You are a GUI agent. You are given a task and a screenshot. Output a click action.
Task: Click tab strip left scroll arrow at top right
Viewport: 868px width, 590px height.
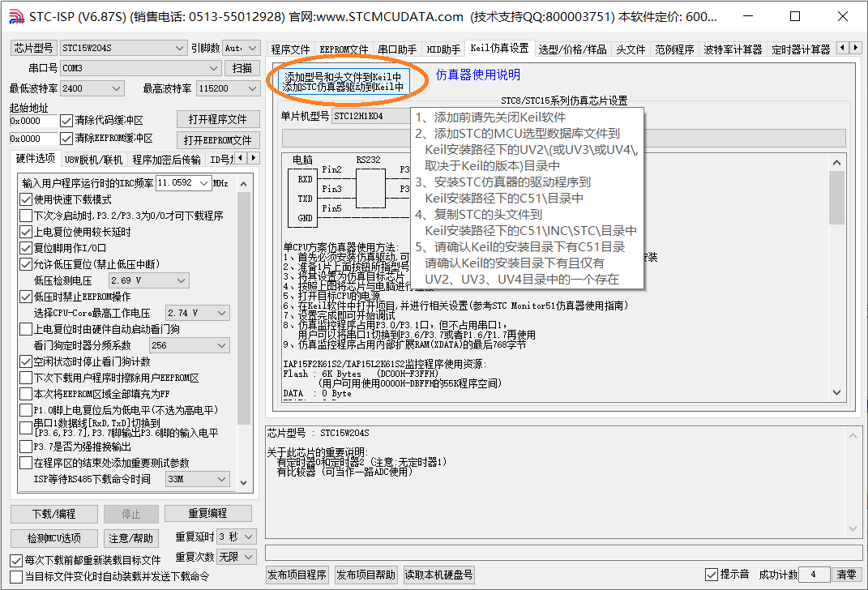(843, 48)
